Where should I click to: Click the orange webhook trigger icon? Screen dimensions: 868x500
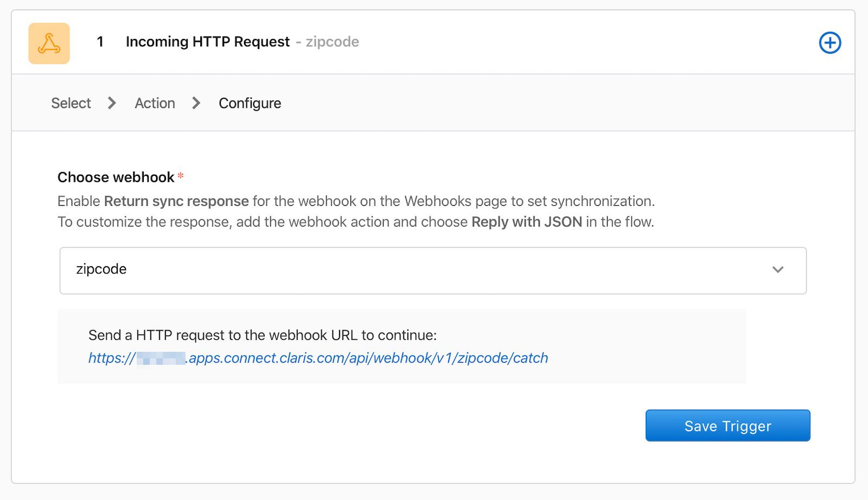tap(49, 43)
